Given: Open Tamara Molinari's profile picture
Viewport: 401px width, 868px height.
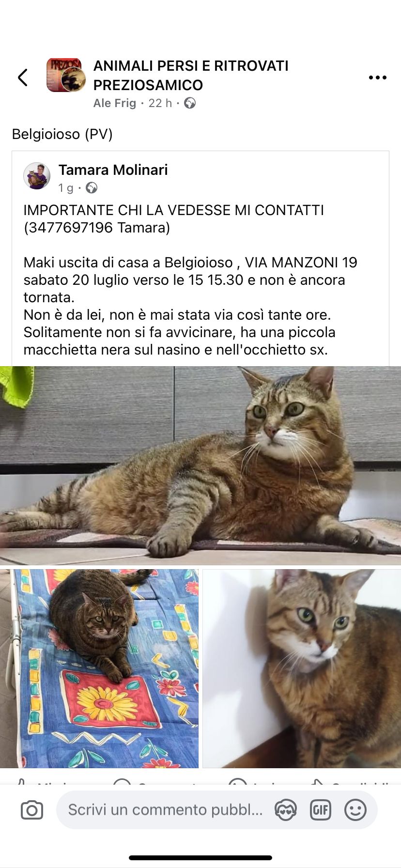Looking at the screenshot, I should click(x=37, y=176).
